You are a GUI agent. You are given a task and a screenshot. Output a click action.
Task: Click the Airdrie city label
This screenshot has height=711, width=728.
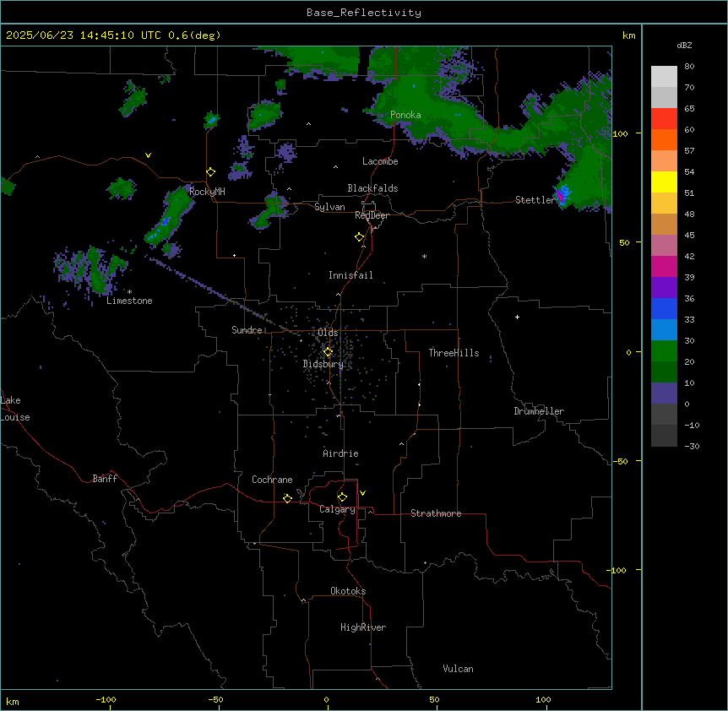tap(340, 453)
